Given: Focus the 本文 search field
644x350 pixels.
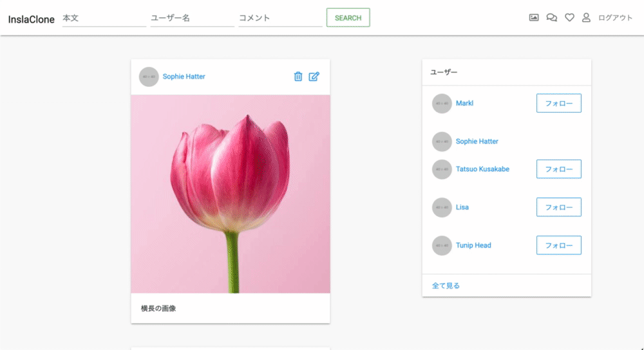Looking at the screenshot, I should [104, 18].
